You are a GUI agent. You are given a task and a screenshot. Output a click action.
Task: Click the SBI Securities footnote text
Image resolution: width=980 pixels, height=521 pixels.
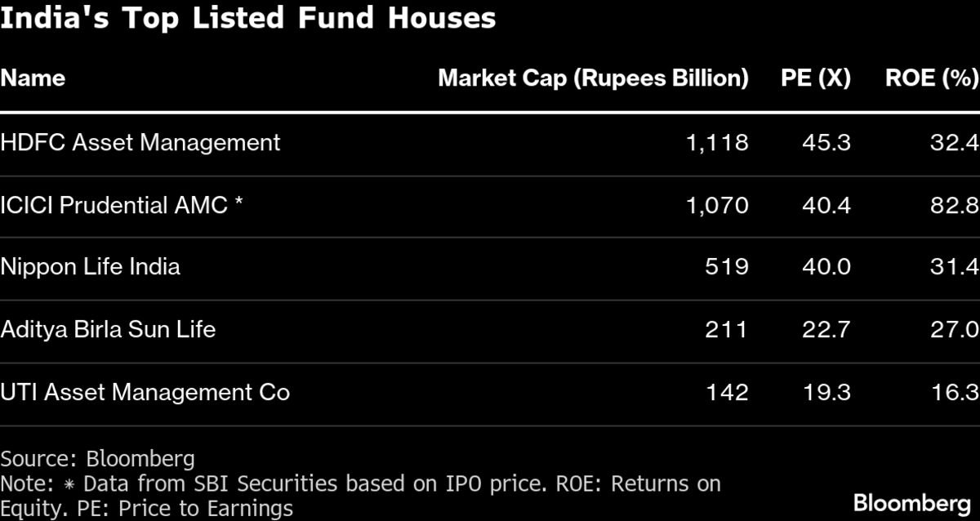tap(359, 483)
